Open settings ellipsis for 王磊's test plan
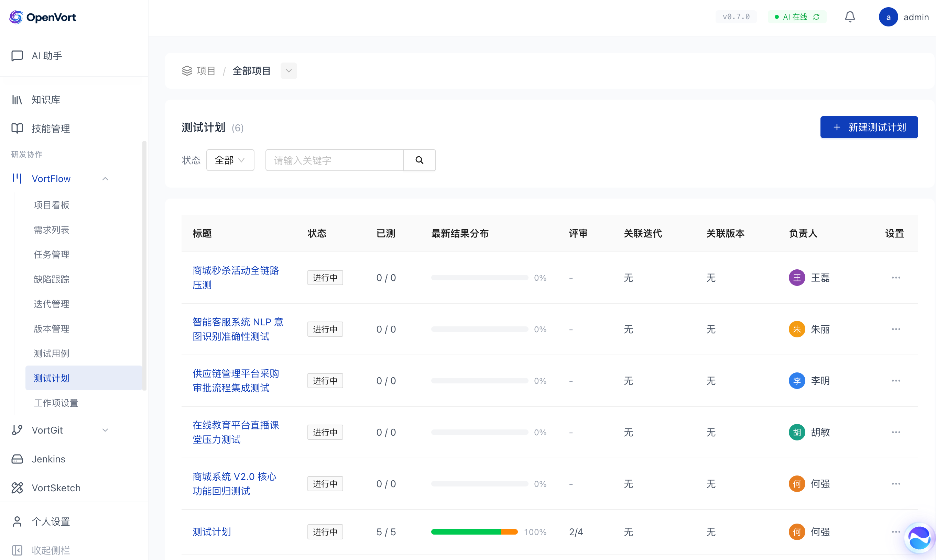Screen dimensions: 936x560 point(896,278)
